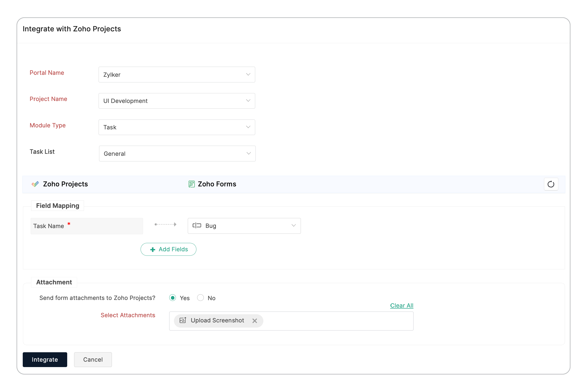
Task: Click the Zoho Projects logo icon
Action: pyautogui.click(x=35, y=184)
